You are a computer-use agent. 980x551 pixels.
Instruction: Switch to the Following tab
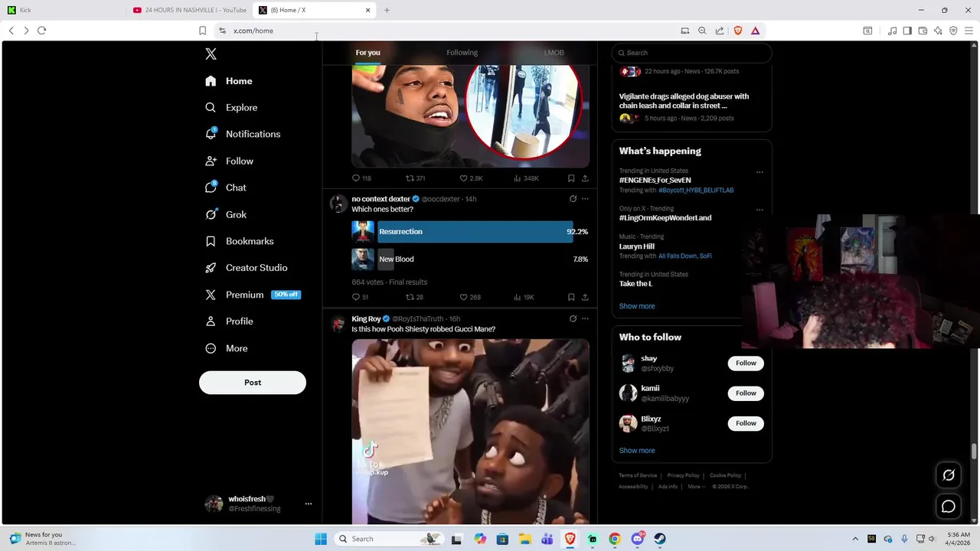pyautogui.click(x=462, y=53)
